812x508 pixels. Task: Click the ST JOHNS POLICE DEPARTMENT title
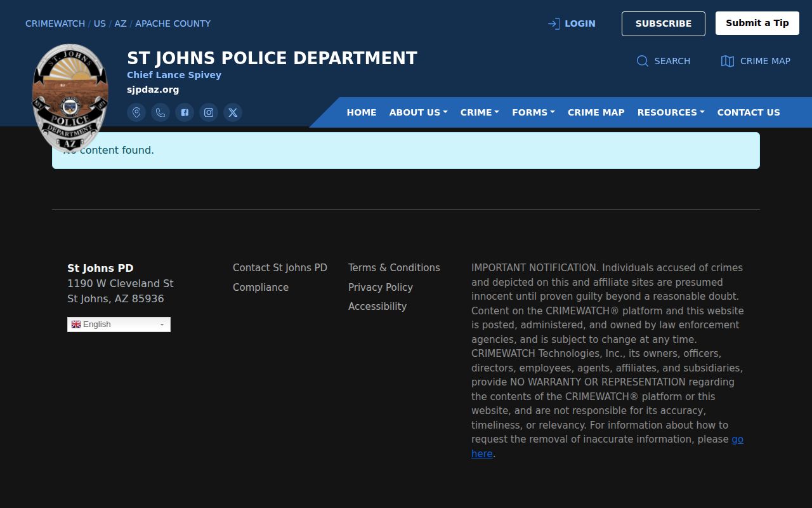point(272,58)
